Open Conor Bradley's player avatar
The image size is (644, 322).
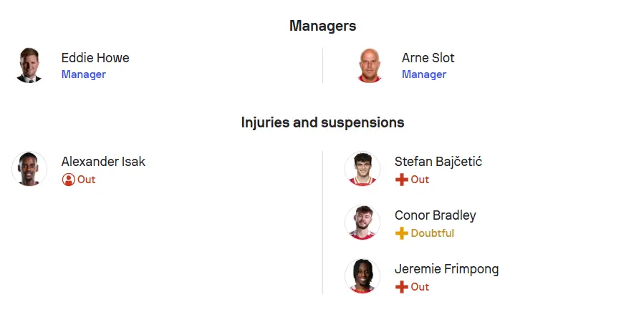362,223
